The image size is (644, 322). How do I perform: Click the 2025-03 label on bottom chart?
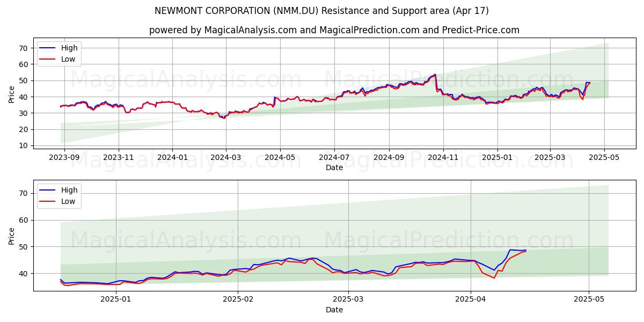348,300
